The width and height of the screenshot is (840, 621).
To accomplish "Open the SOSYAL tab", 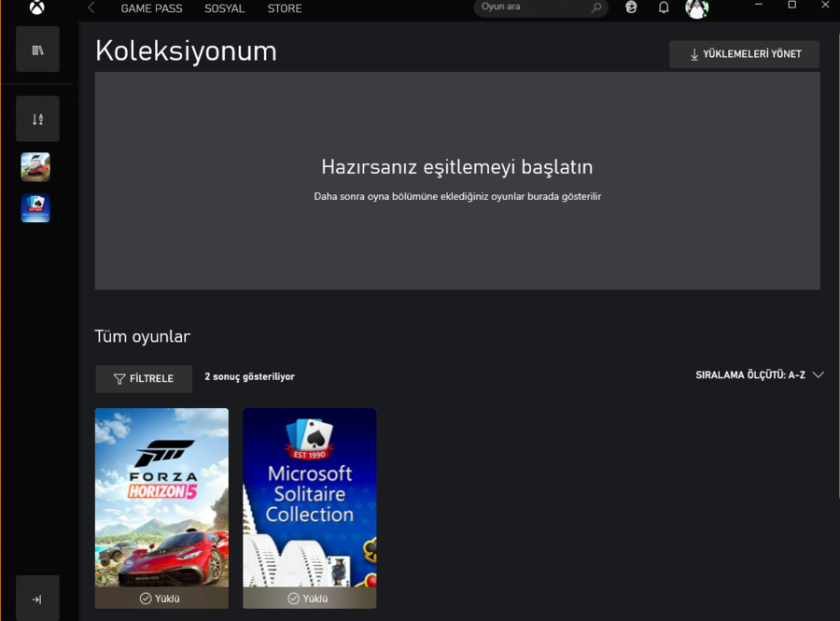I will [x=224, y=8].
